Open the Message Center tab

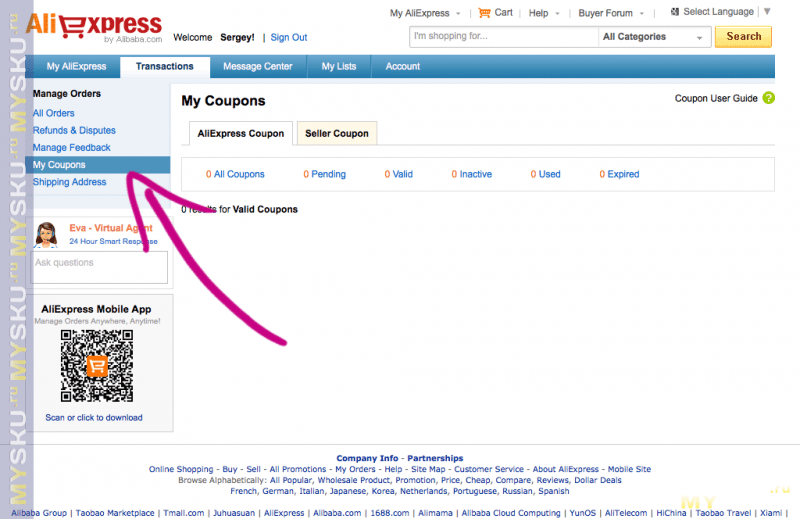(258, 66)
